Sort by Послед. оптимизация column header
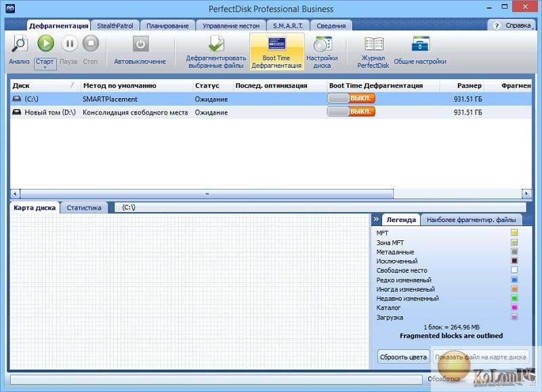This screenshot has width=542, height=392. coord(280,86)
